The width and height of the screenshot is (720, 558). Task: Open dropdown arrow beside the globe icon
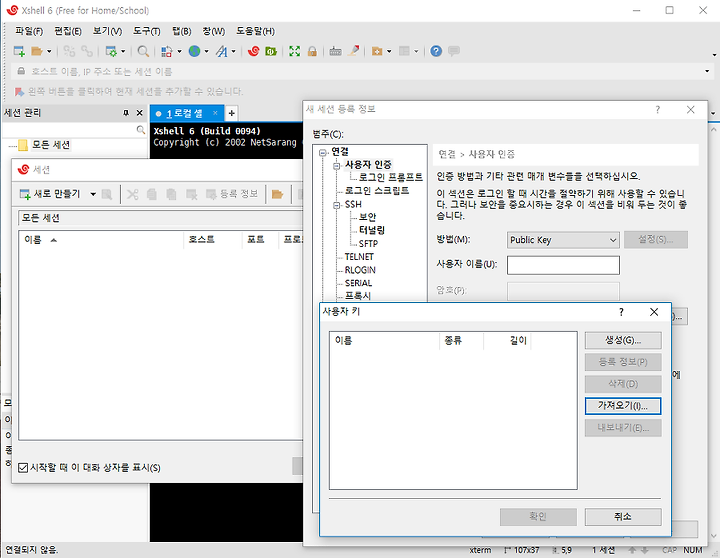pos(206,51)
